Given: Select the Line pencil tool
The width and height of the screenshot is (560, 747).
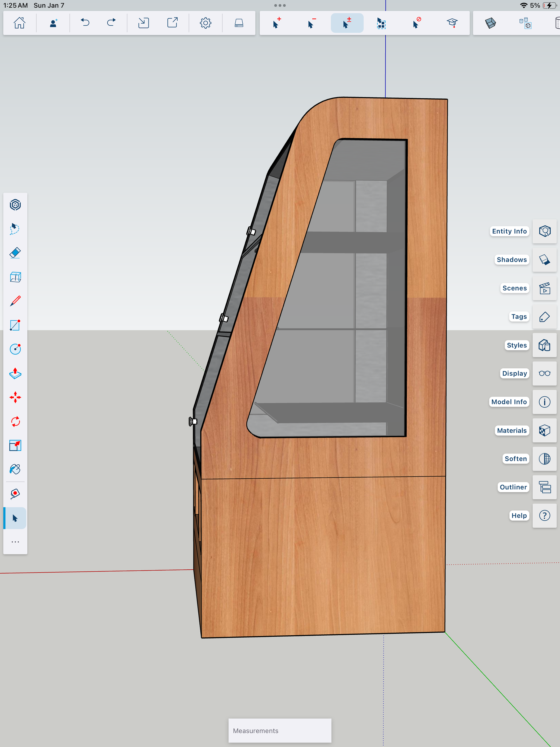Looking at the screenshot, I should point(15,301).
